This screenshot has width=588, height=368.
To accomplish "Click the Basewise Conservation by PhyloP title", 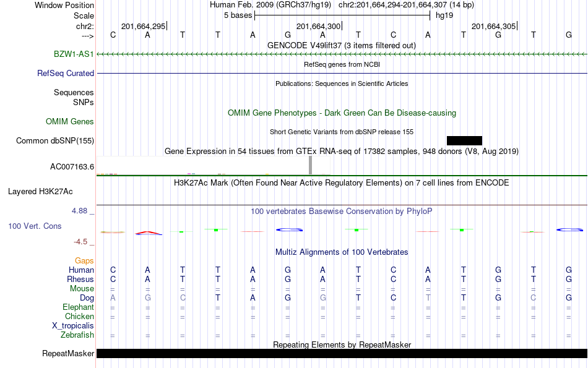I will (342, 211).
